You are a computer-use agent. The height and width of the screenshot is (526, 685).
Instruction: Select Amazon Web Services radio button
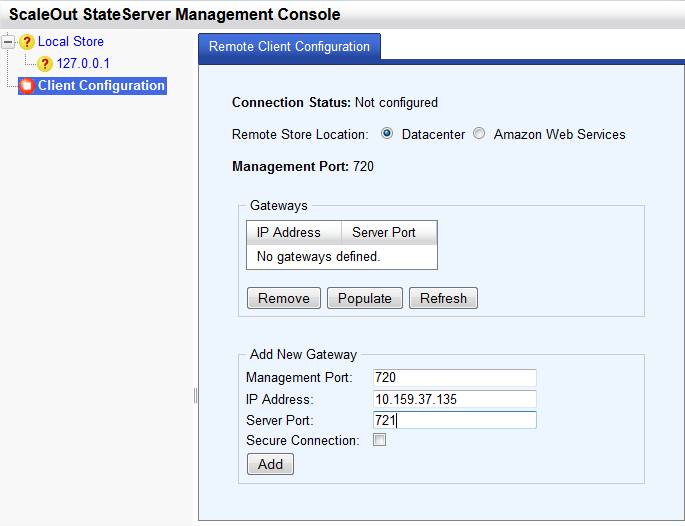[479, 133]
